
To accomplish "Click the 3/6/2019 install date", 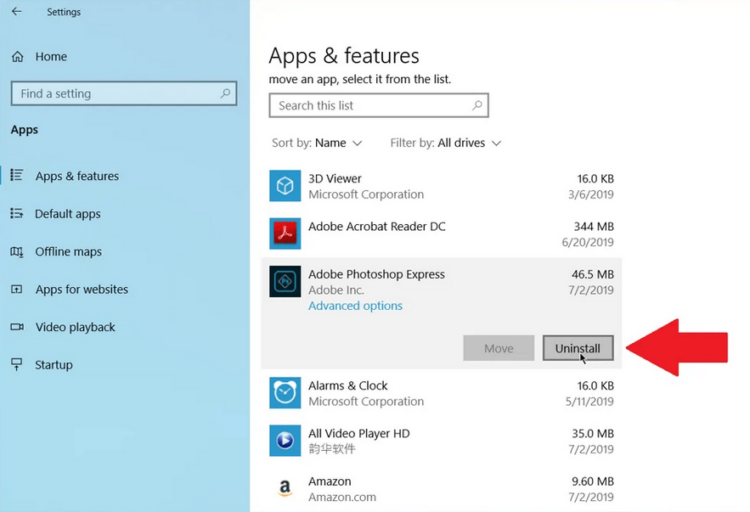I will click(x=591, y=194).
